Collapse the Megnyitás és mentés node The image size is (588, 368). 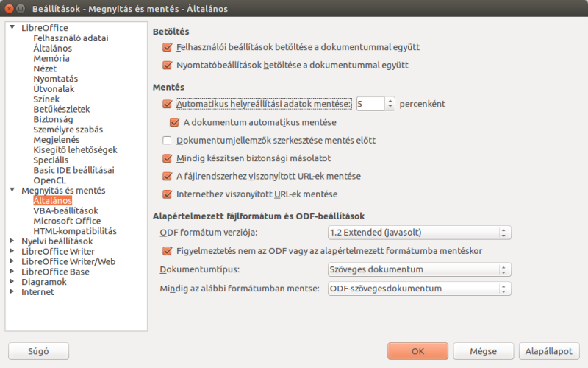(12, 190)
